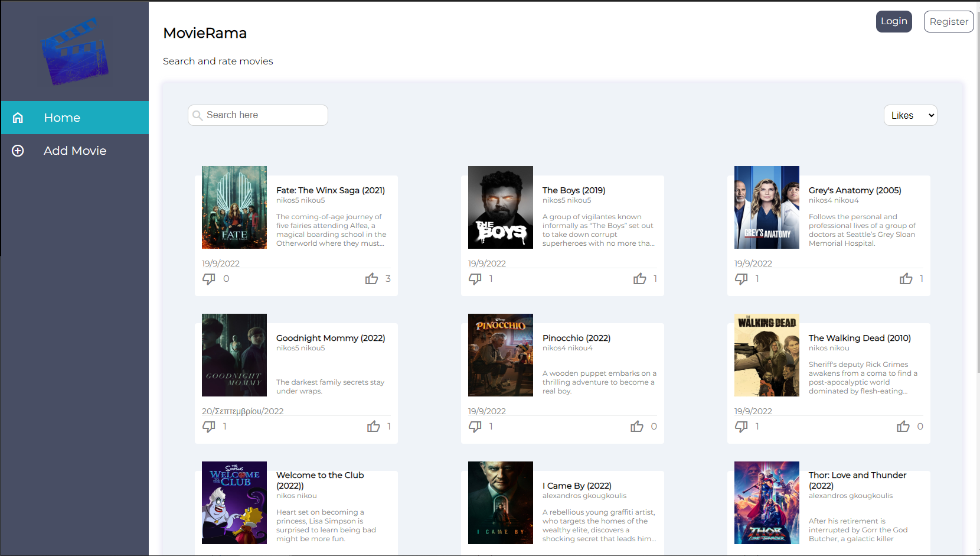Like the Fate: The Winx Saga movie
The width and height of the screenshot is (980, 556).
(371, 278)
